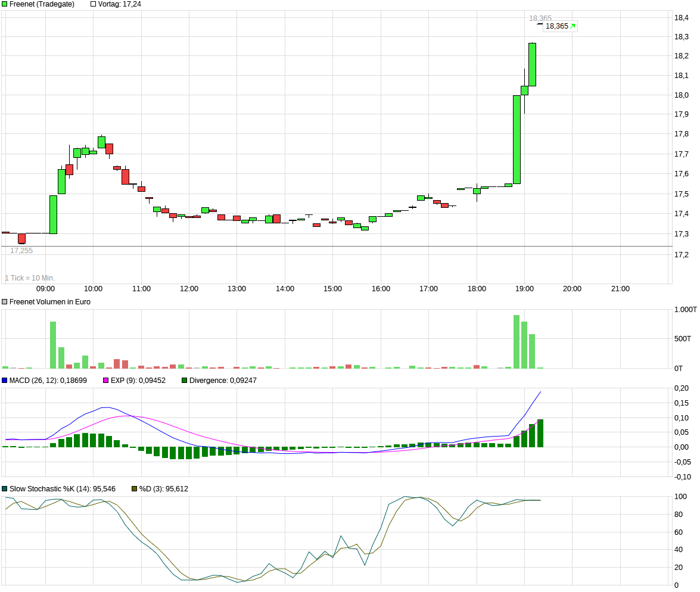
Task: Click the highest volume bar before 19:00
Action: coord(517,342)
